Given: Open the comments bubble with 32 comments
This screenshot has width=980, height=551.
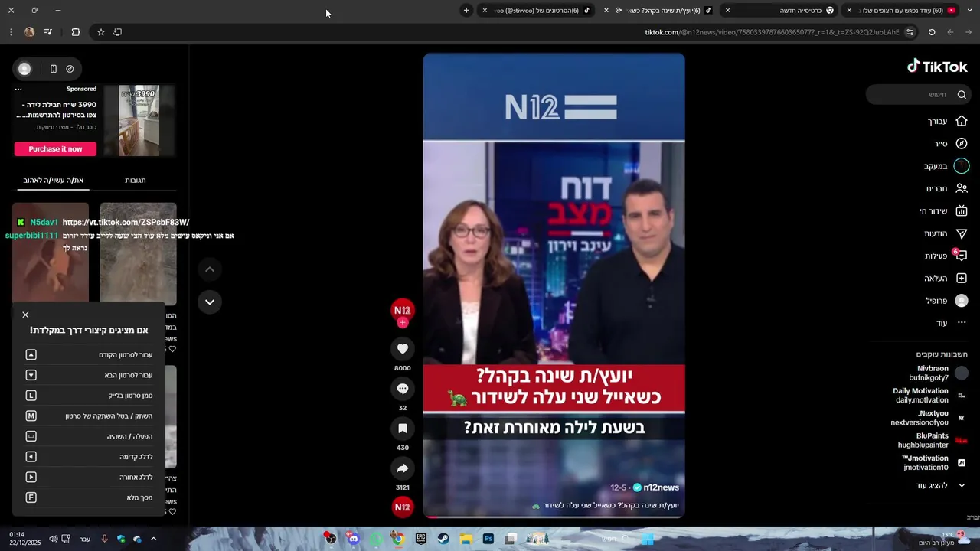Looking at the screenshot, I should coord(402,389).
